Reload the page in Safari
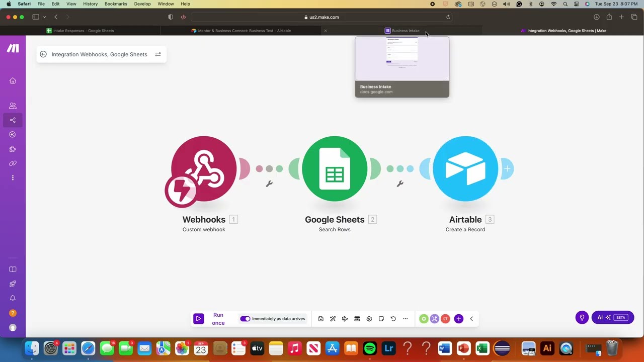Screen dimensions: 644x362 click(x=448, y=17)
